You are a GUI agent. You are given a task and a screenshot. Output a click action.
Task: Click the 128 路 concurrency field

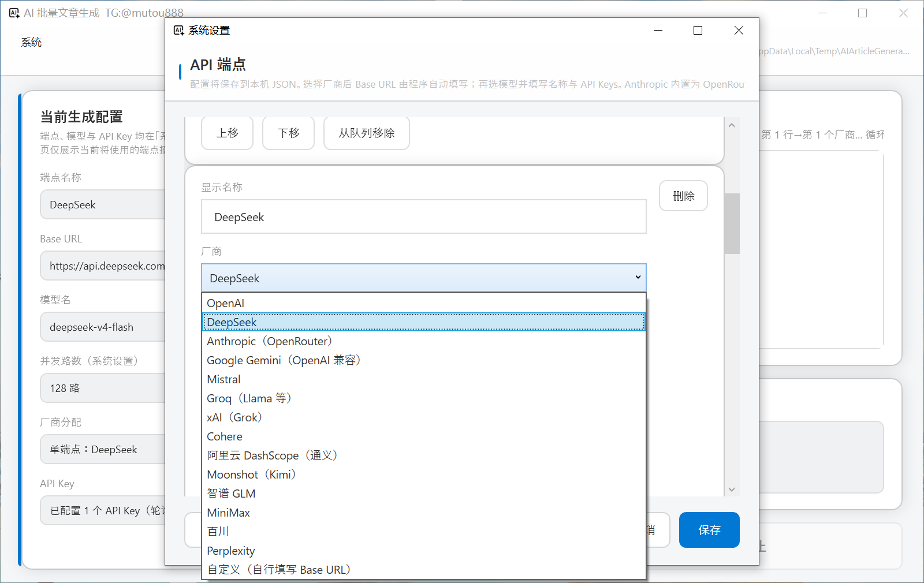click(103, 388)
